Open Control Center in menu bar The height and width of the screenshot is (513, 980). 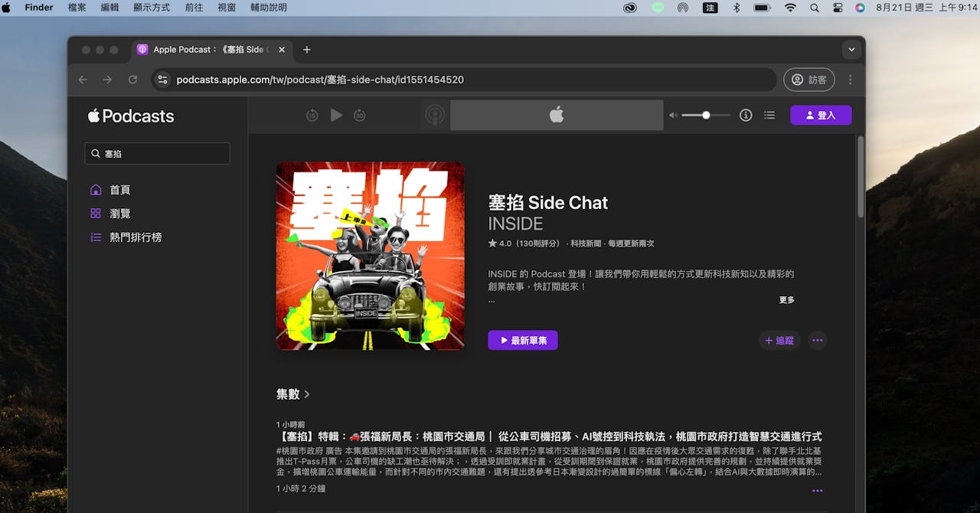[838, 8]
